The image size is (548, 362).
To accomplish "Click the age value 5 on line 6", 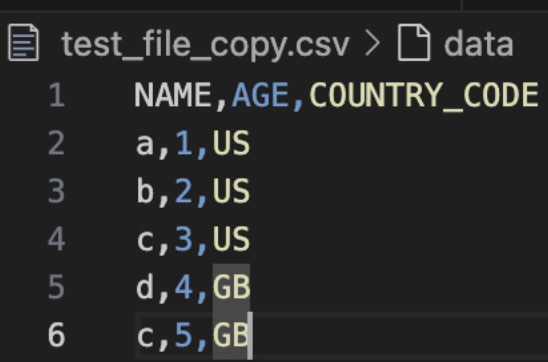I will pyautogui.click(x=184, y=335).
